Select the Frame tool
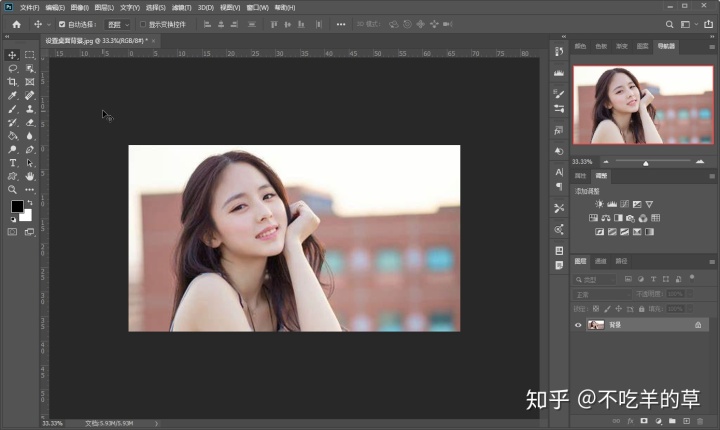The height and width of the screenshot is (430, 720). point(30,82)
